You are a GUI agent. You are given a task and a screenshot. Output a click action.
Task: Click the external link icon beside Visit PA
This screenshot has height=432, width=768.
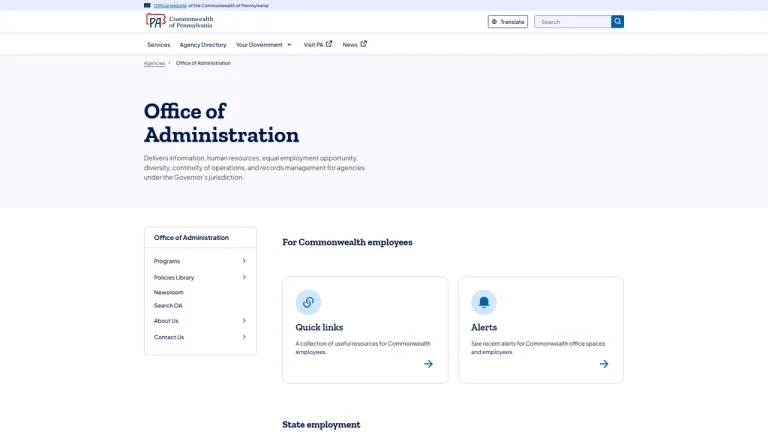pos(329,44)
